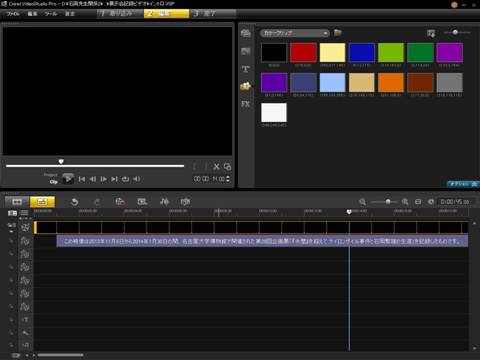The width and height of the screenshot is (480, 360).
Task: Enlarge the preview window
Action: click(228, 167)
